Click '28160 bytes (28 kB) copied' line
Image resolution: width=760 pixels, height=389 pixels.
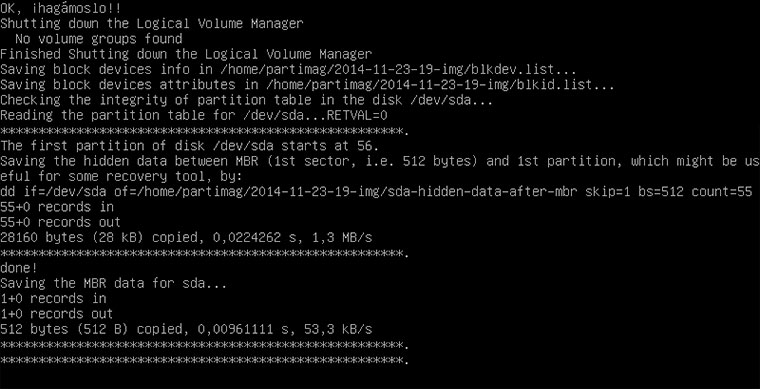tap(186, 238)
